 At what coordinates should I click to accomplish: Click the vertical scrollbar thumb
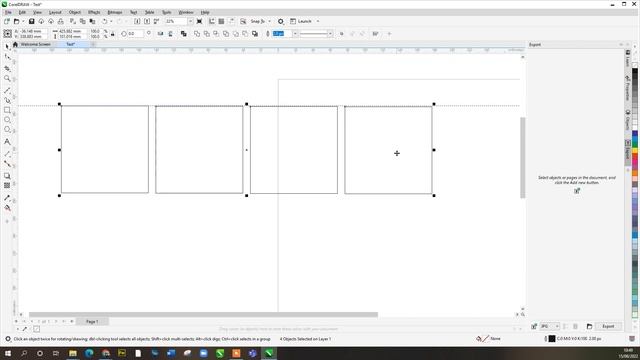[x=522, y=158]
